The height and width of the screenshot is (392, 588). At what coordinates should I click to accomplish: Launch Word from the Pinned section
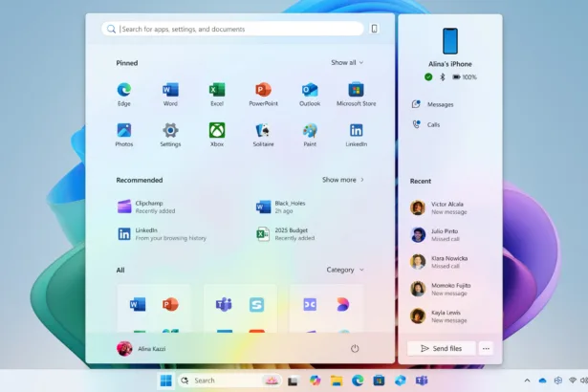point(170,94)
